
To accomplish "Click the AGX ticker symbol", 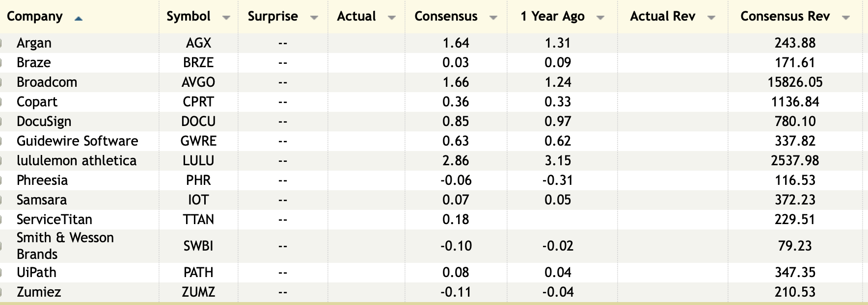I will coord(198,43).
